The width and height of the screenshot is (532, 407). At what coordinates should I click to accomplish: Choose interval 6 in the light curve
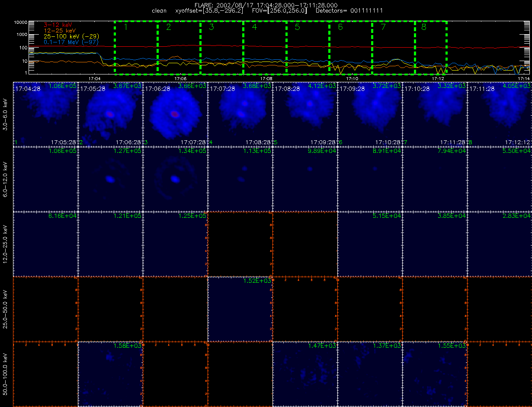coord(350,47)
